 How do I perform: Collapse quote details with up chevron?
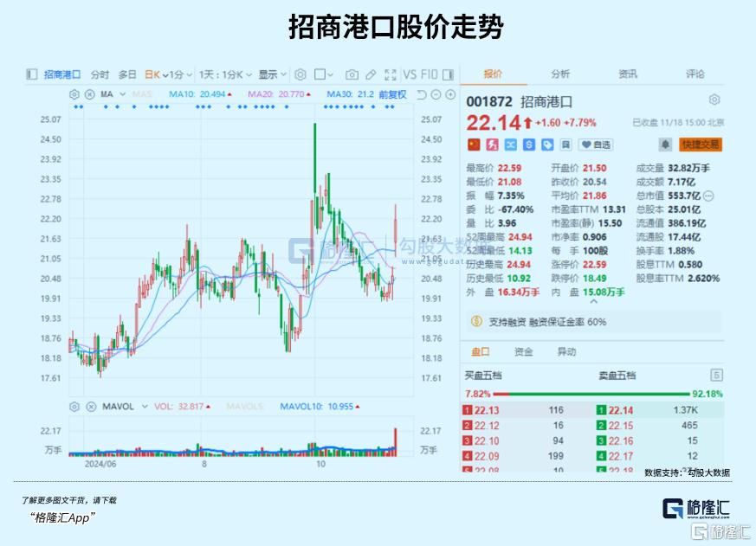pos(593,302)
